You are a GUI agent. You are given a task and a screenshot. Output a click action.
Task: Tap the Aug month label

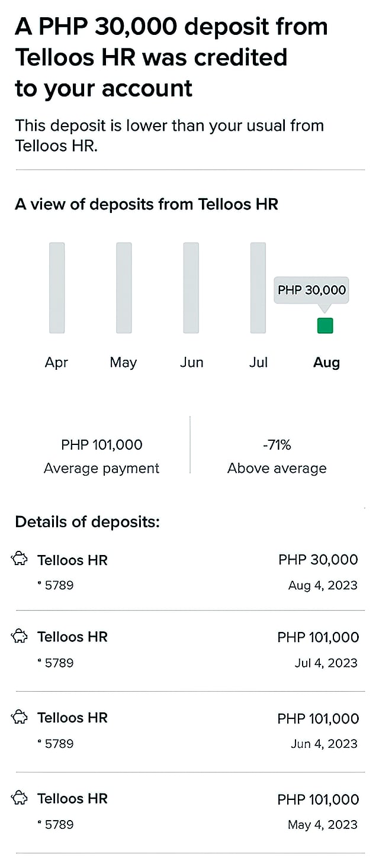(326, 363)
